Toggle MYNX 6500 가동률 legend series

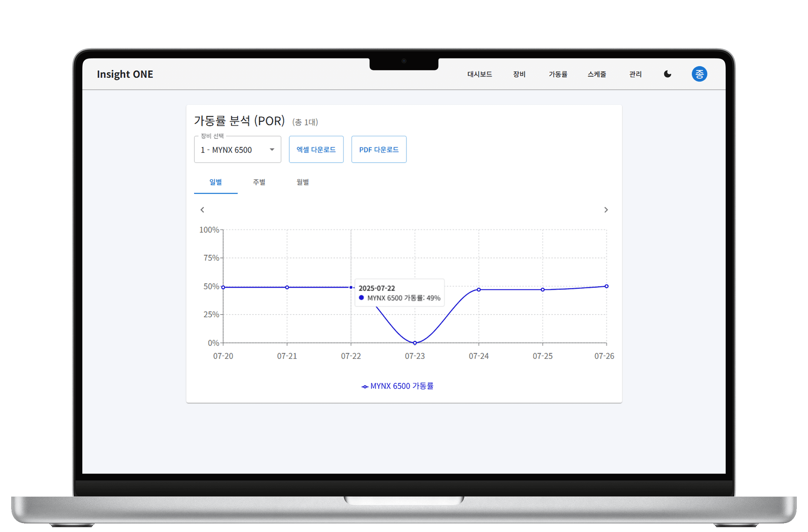(x=398, y=386)
